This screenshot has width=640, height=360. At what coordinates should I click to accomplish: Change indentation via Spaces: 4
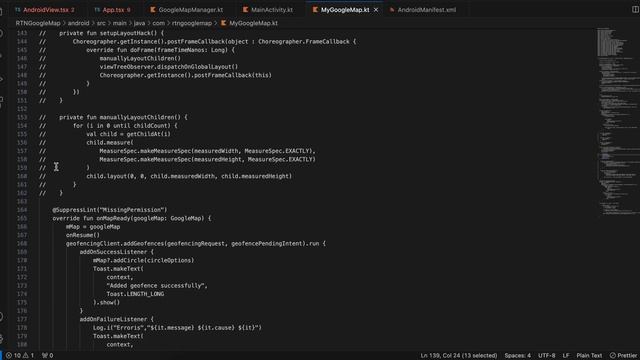(518, 356)
